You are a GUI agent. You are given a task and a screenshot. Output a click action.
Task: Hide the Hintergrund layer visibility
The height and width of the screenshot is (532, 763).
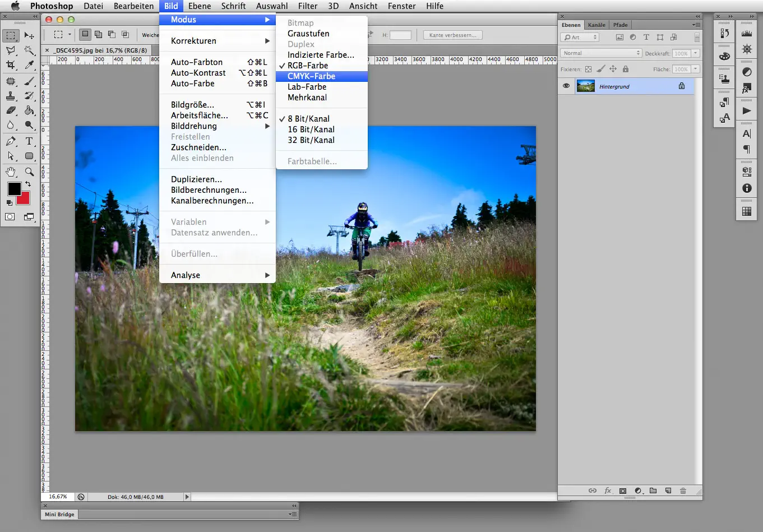pos(566,86)
